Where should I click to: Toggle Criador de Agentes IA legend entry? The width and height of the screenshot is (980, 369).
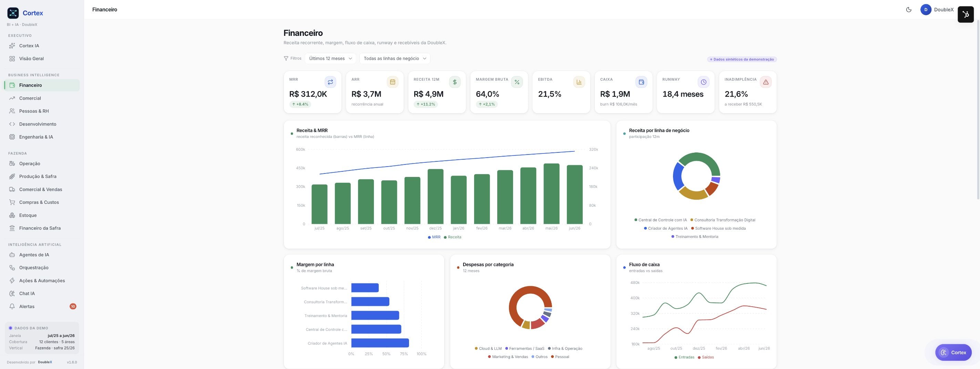(x=665, y=229)
